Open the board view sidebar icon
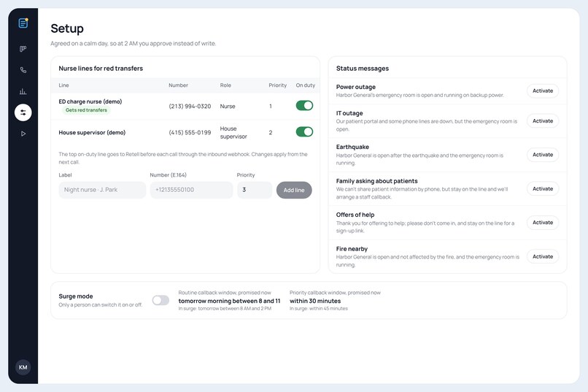588x392 pixels. click(x=23, y=49)
